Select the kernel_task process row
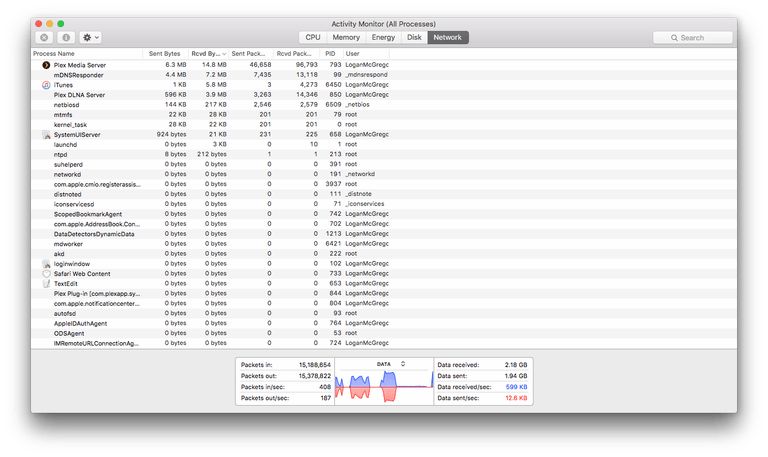 coord(384,124)
